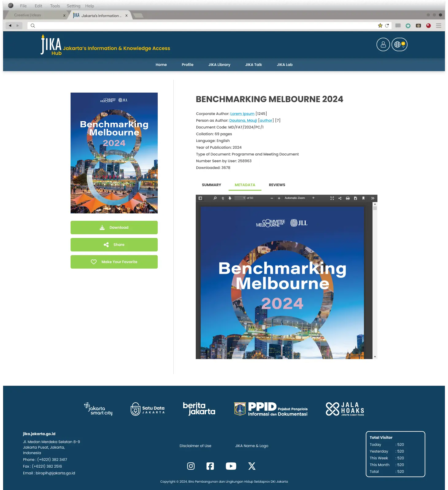
Task: Print the PDF document
Action: [x=348, y=198]
